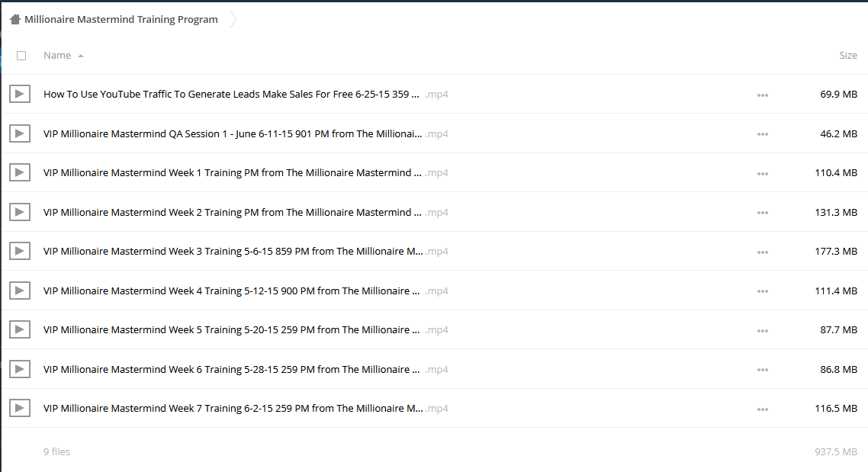Image resolution: width=868 pixels, height=472 pixels.
Task: Play icon for Week 1 Training video
Action: (x=19, y=172)
